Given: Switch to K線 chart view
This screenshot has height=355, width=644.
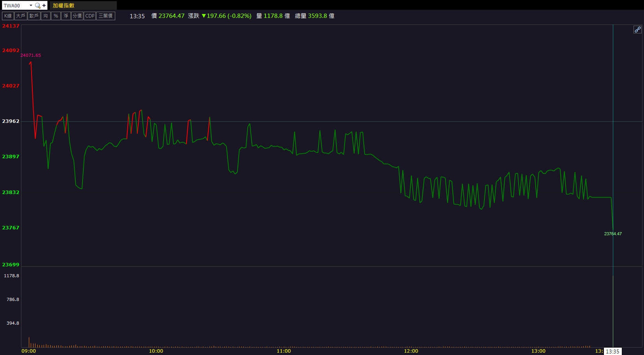Looking at the screenshot, I should 8,16.
